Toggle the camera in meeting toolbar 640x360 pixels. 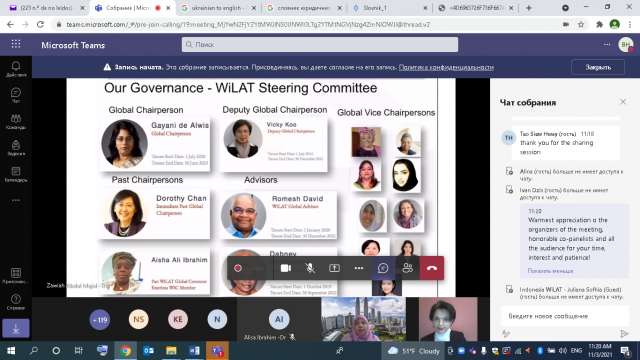[286, 268]
